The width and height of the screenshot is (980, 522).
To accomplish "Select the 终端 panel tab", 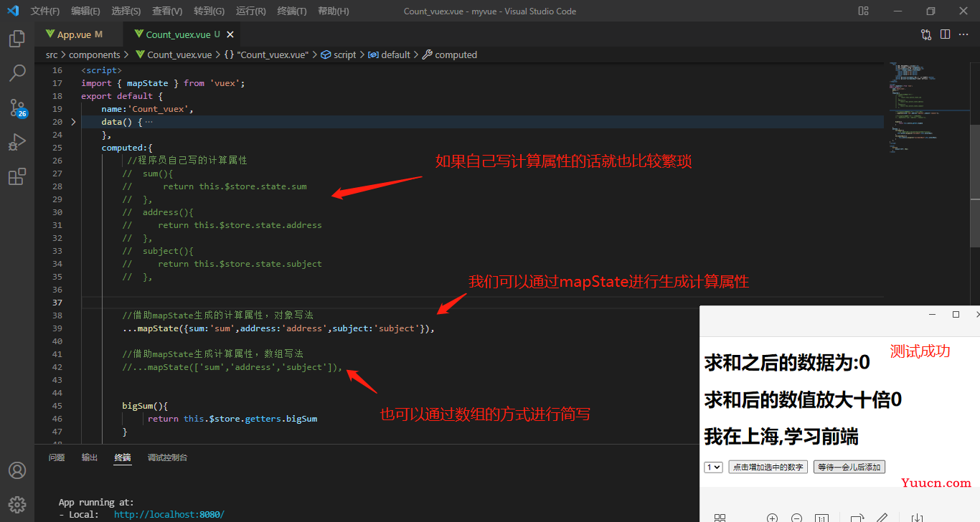I will tap(123, 457).
